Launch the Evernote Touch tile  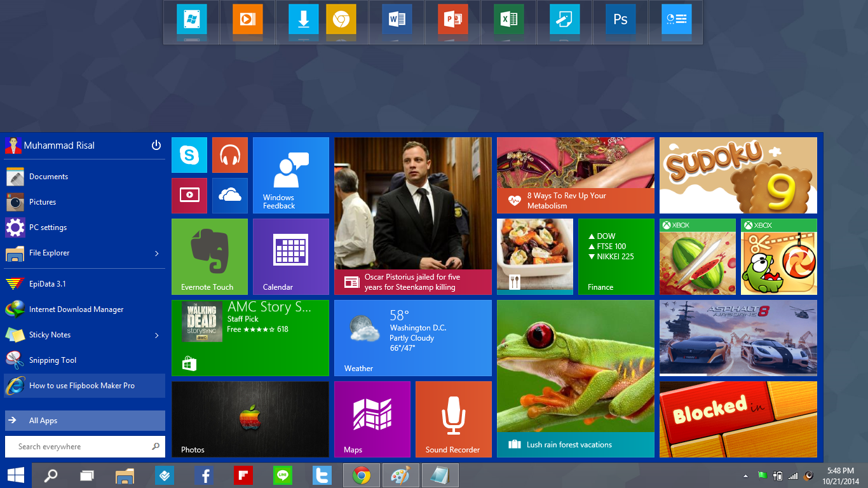pos(210,257)
